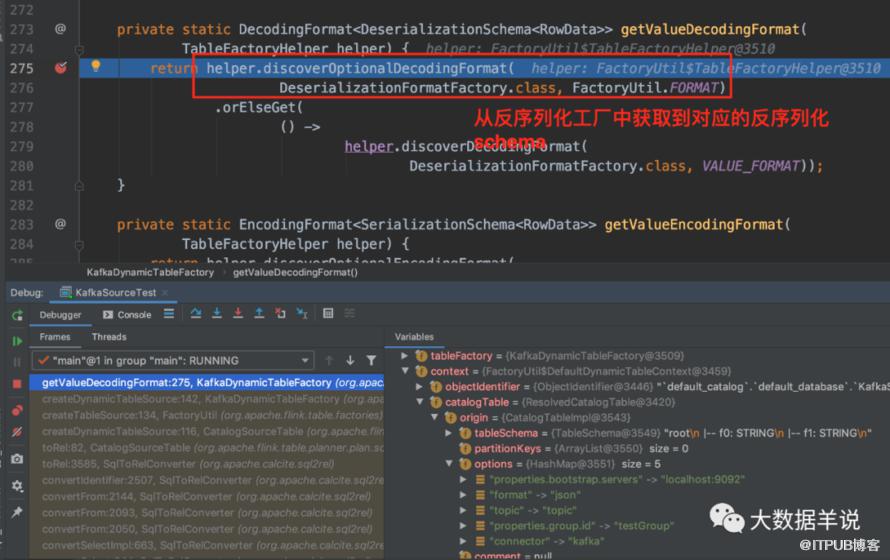Select frame createTableSource:134, FactoryUtil
The width and height of the screenshot is (890, 560).
[207, 415]
